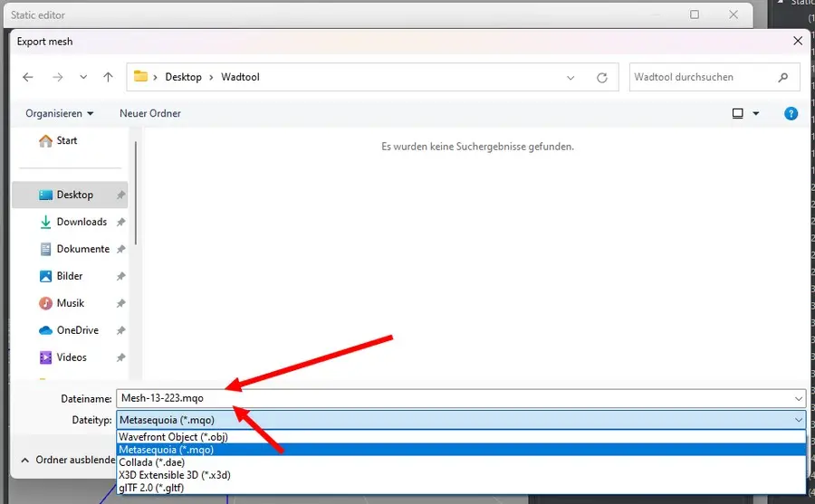The image size is (815, 504).
Task: Open the help question mark icon
Action: click(791, 114)
